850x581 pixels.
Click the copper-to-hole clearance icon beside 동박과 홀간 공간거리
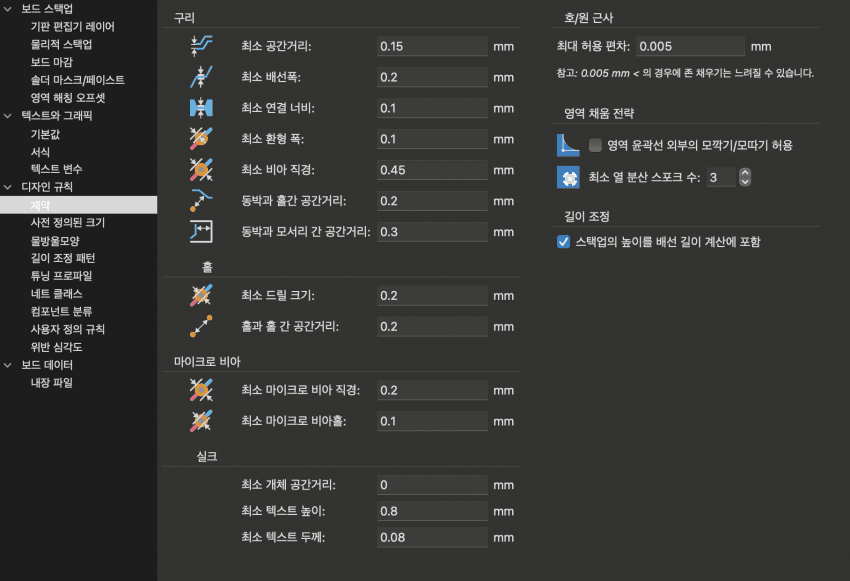[x=201, y=201]
